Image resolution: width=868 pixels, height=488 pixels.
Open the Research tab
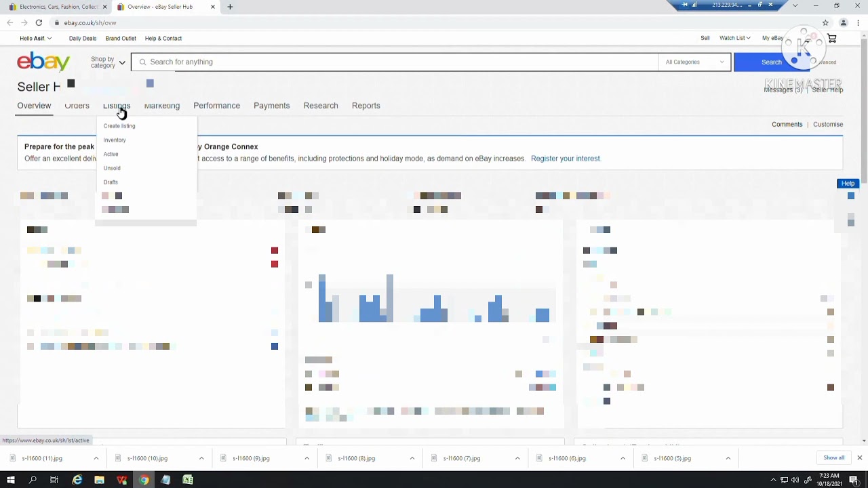point(321,106)
